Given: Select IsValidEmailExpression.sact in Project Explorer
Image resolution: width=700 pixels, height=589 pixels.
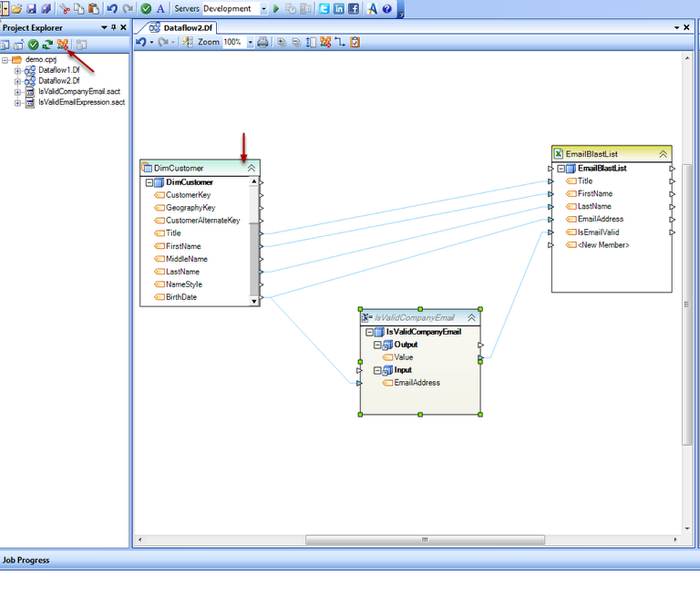Looking at the screenshot, I should pos(81,102).
